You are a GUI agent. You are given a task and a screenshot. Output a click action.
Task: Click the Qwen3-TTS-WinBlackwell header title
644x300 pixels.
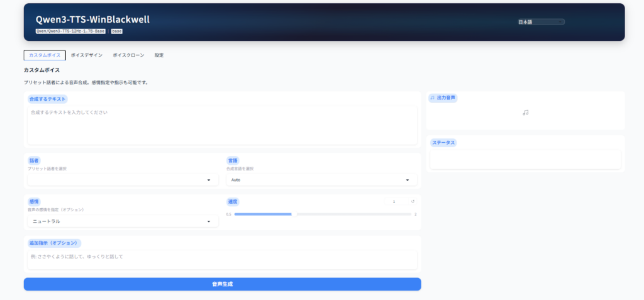tap(92, 19)
